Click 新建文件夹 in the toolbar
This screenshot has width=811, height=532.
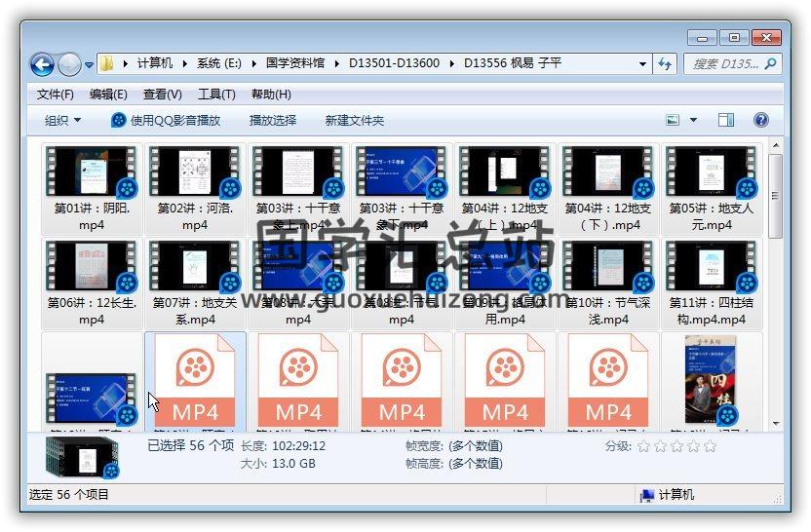[x=354, y=121]
